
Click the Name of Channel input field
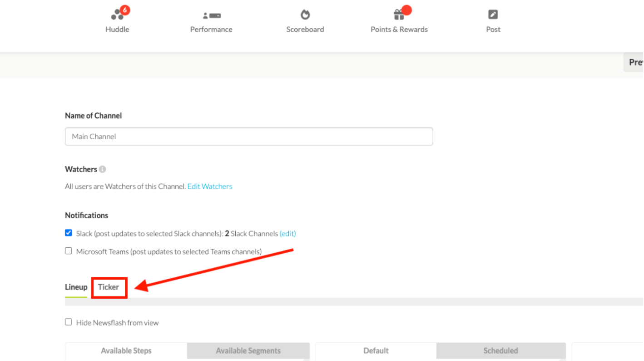pos(249,136)
